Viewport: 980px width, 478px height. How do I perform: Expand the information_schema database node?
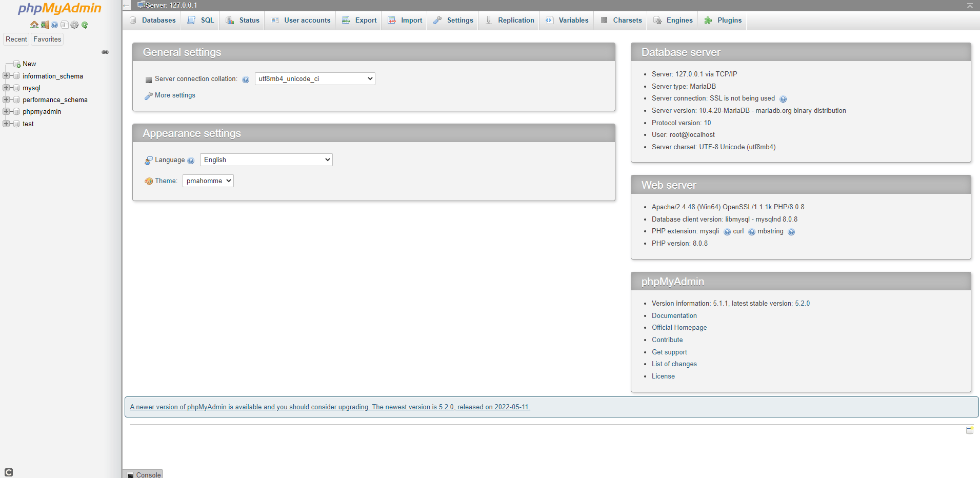pos(6,76)
